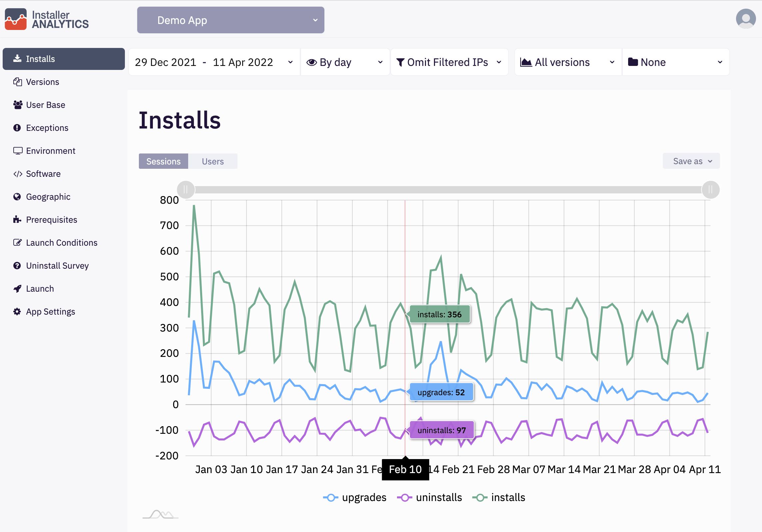Open the All versions dropdown
The height and width of the screenshot is (532, 762).
point(567,62)
